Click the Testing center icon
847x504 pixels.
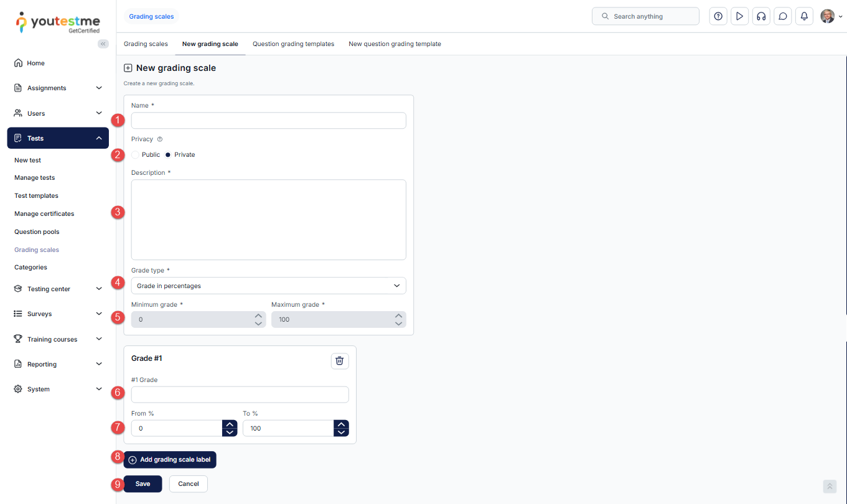click(x=18, y=289)
